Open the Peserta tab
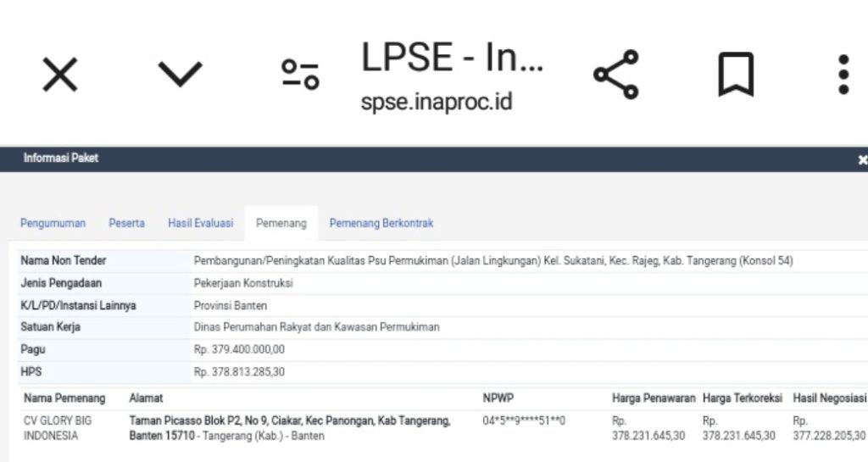The height and width of the screenshot is (462, 868). [126, 224]
